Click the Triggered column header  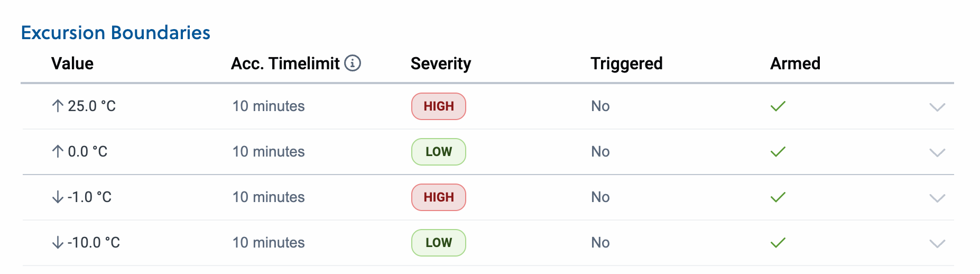[x=626, y=63]
